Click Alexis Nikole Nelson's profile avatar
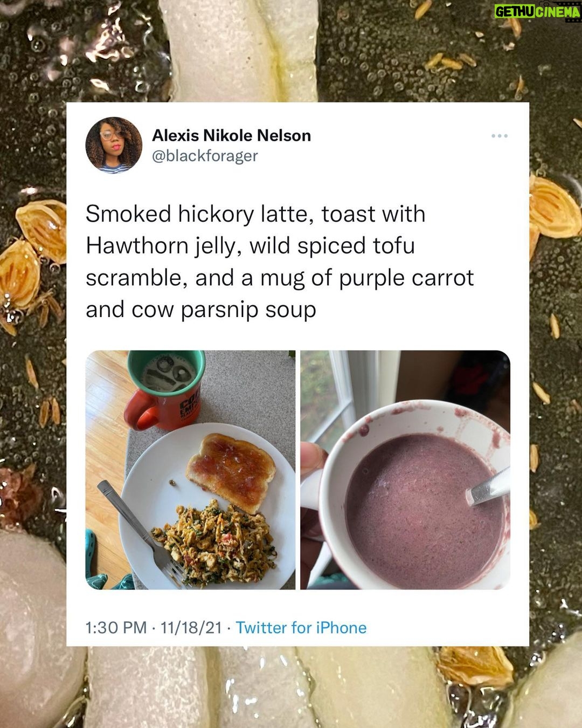The height and width of the screenshot is (728, 582). point(114,145)
